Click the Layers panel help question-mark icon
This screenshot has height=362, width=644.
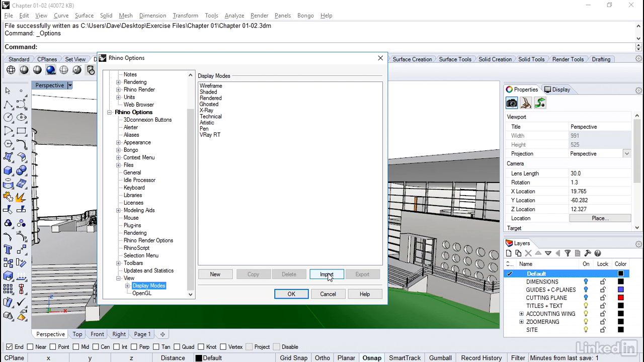598,253
